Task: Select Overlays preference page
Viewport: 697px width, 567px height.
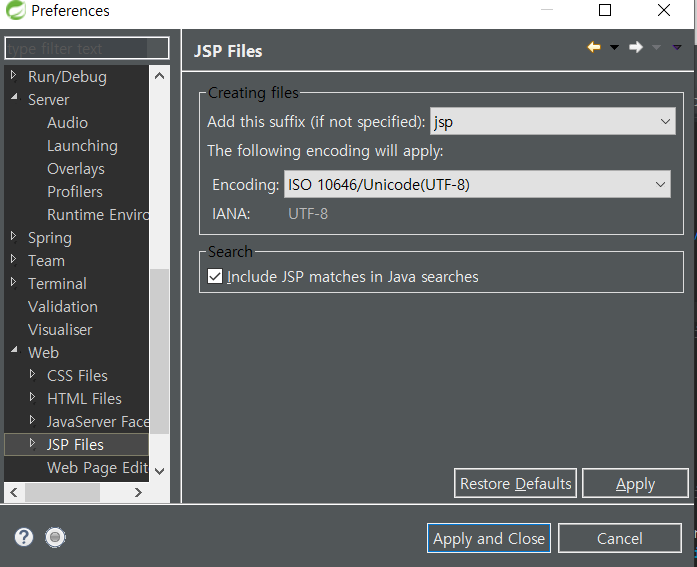Action: (76, 169)
